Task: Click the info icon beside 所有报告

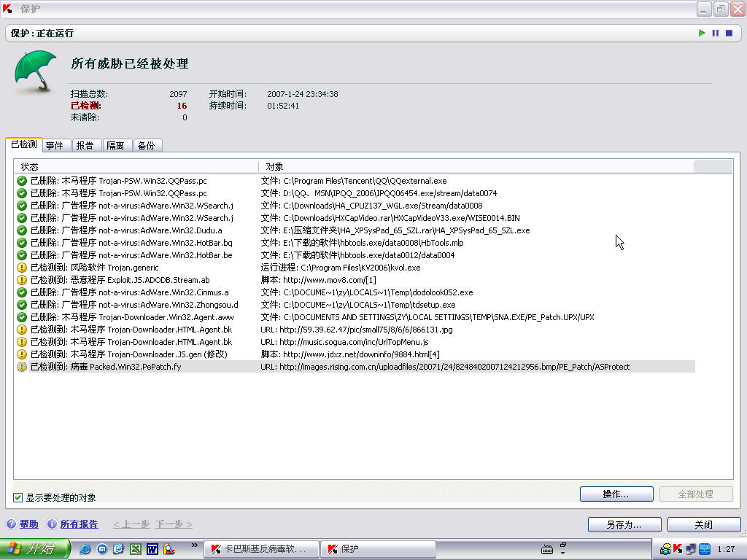Action: tap(52, 524)
